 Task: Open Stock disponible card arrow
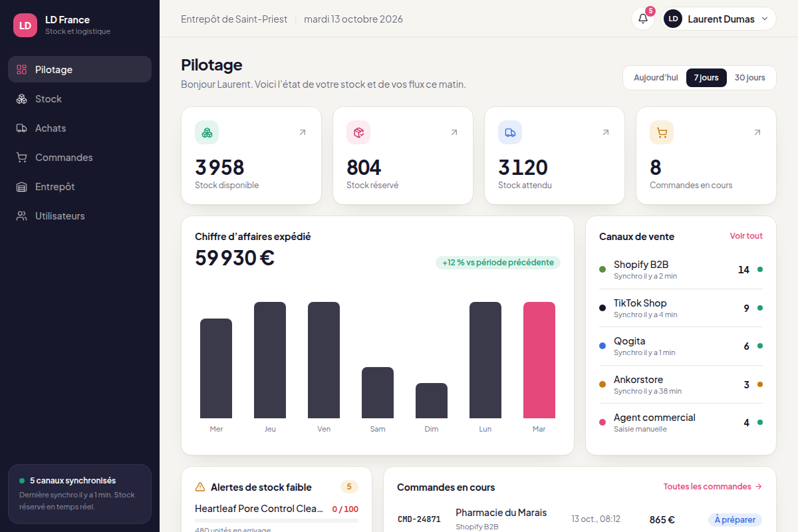pyautogui.click(x=303, y=132)
